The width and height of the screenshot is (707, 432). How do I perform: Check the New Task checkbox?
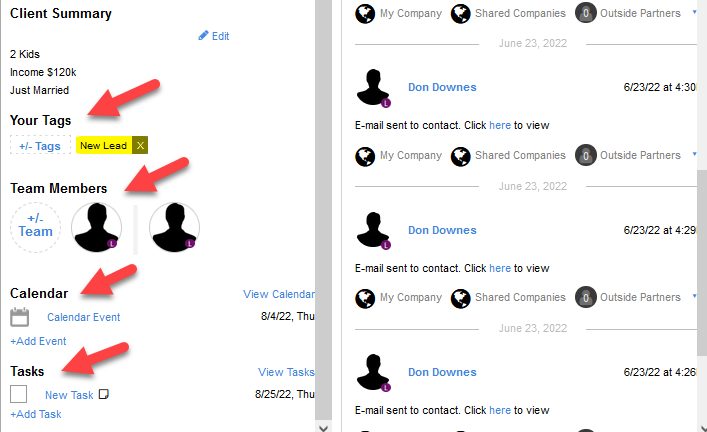click(x=18, y=394)
